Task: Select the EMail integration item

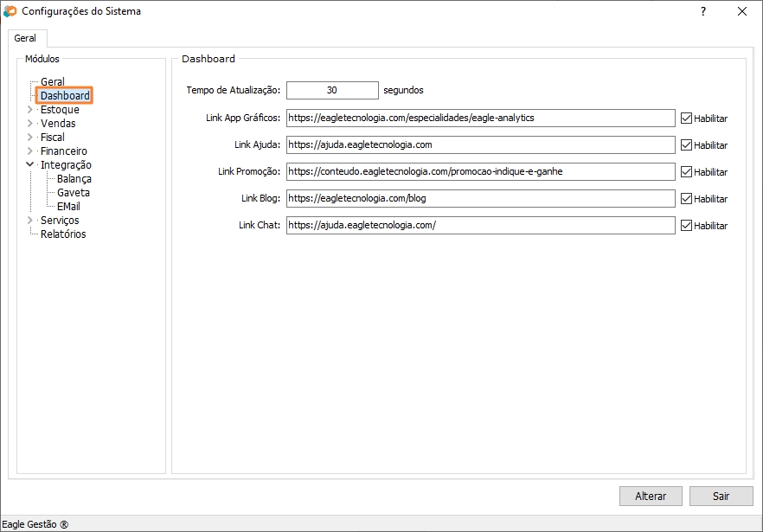Action: point(68,207)
